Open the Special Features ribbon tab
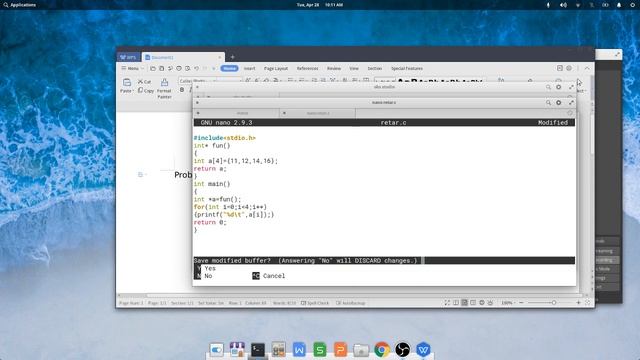This screenshot has width=640, height=360. coord(407,69)
